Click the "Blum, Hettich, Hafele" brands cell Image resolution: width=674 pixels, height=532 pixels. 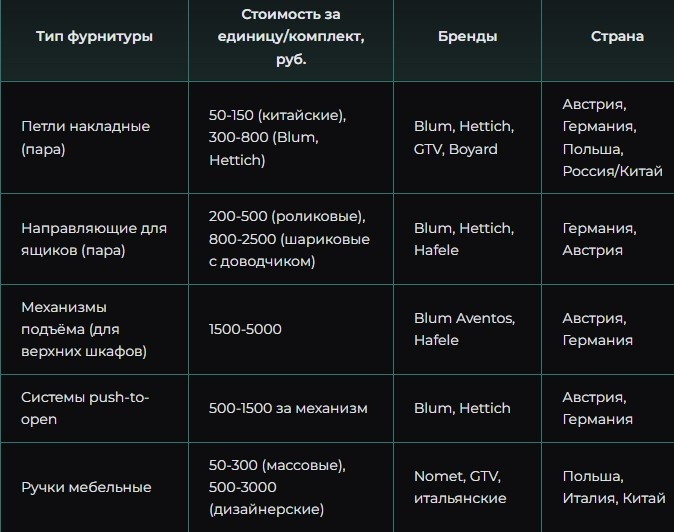pos(463,239)
